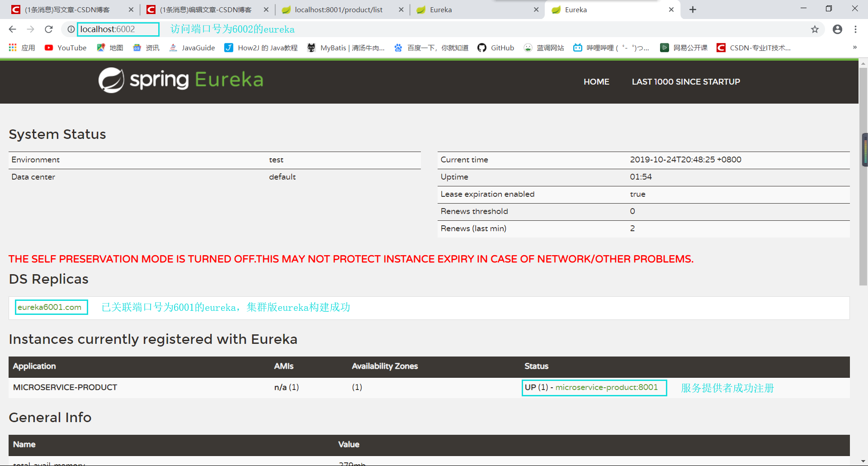868x466 pixels.
Task: Click the Current time value 2019-10-24T20:48:25
Action: (685, 160)
